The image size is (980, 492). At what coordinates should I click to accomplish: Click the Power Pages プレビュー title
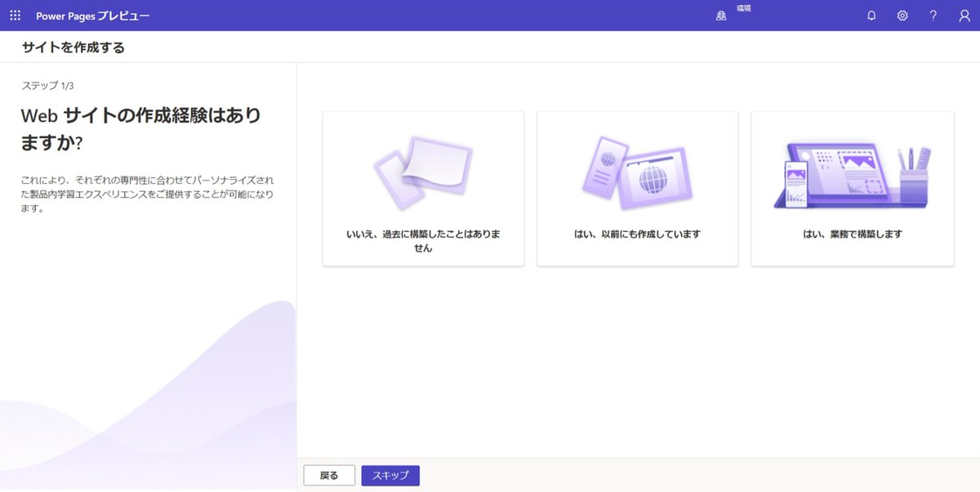[92, 15]
